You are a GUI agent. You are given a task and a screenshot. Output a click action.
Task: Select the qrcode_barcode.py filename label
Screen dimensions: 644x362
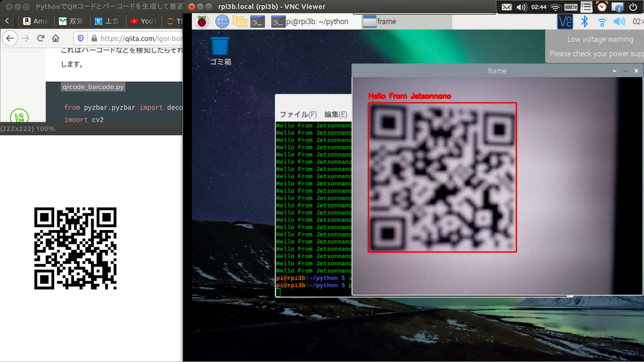93,87
